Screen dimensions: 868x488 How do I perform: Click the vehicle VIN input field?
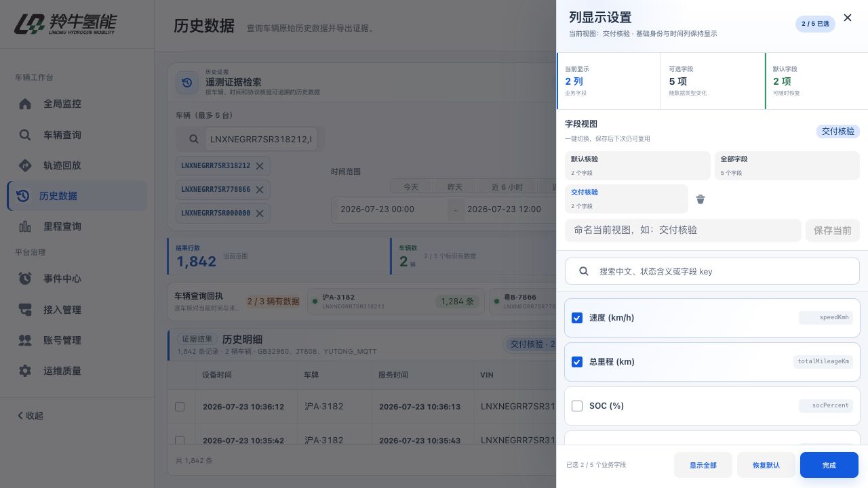pos(260,139)
